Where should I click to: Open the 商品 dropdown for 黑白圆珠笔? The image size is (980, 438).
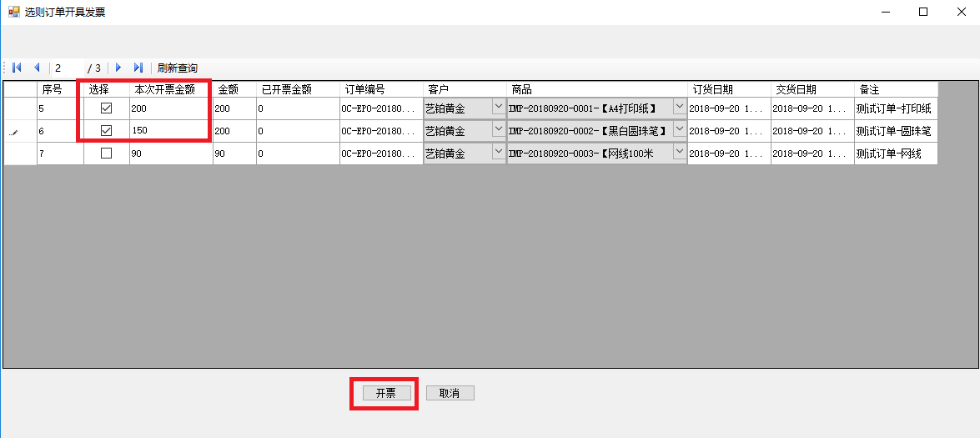(x=680, y=128)
